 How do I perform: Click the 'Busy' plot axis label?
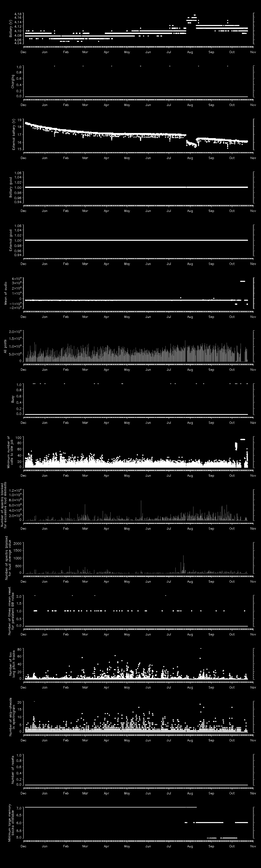click(13, 399)
